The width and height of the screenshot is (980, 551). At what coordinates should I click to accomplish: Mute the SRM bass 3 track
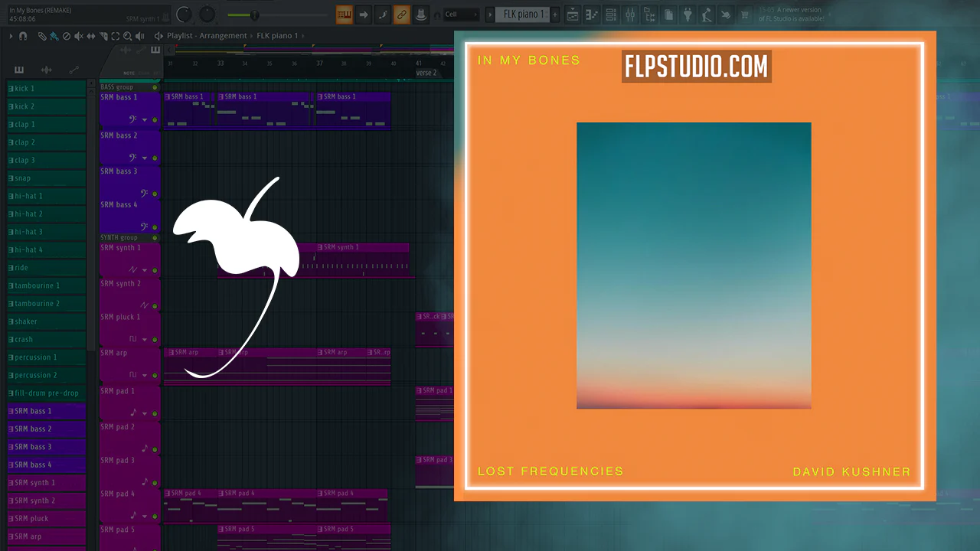pyautogui.click(x=155, y=194)
